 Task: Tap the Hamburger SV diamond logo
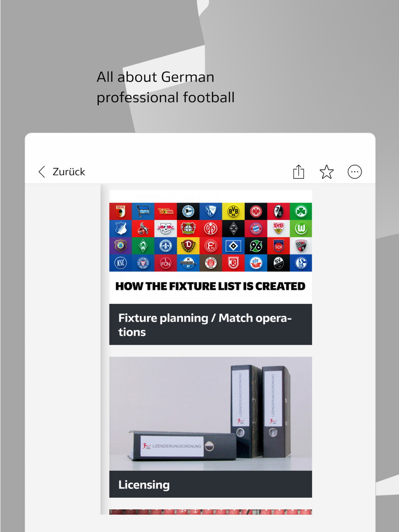[233, 246]
